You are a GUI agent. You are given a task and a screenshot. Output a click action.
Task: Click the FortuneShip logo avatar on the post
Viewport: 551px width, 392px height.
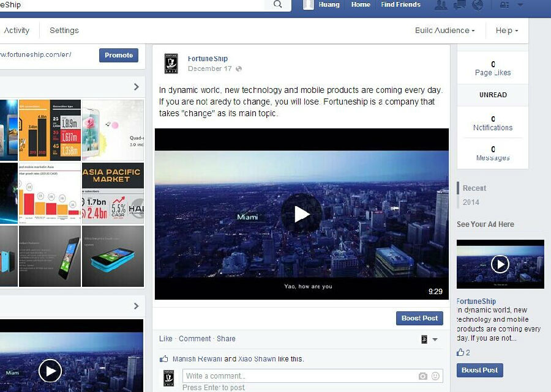pos(171,64)
